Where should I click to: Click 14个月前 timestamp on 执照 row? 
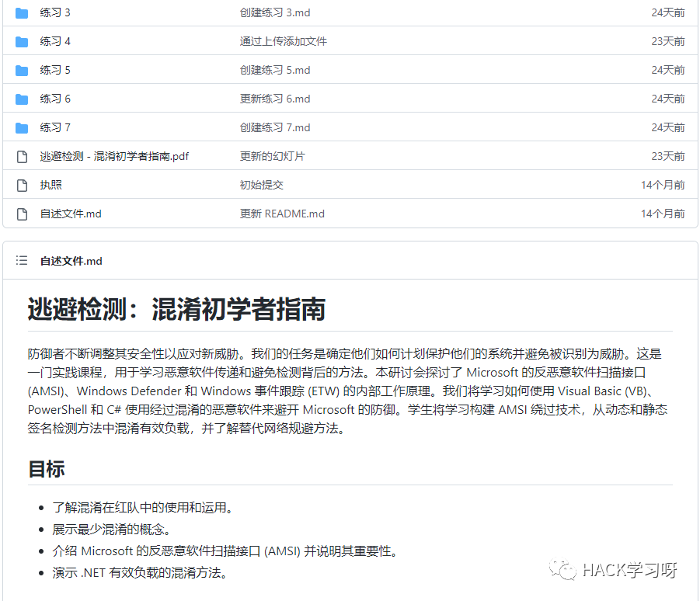click(663, 185)
